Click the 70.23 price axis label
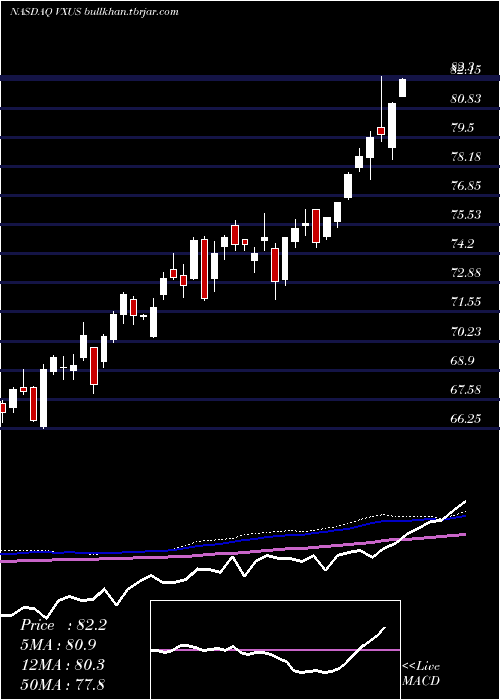The height and width of the screenshot is (700, 500). 466,331
